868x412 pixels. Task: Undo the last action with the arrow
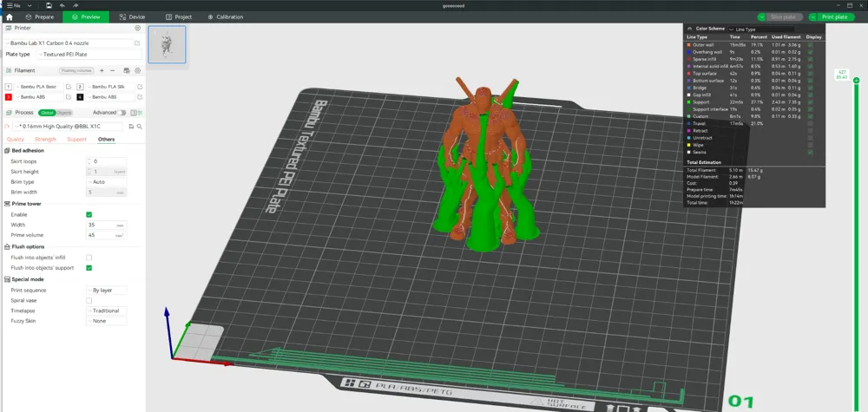click(62, 5)
